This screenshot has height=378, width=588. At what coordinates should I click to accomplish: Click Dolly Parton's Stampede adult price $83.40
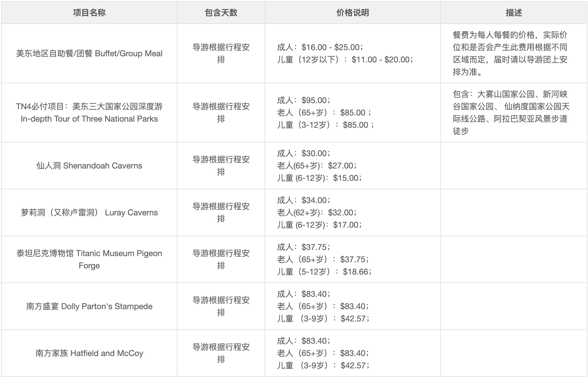[304, 294]
